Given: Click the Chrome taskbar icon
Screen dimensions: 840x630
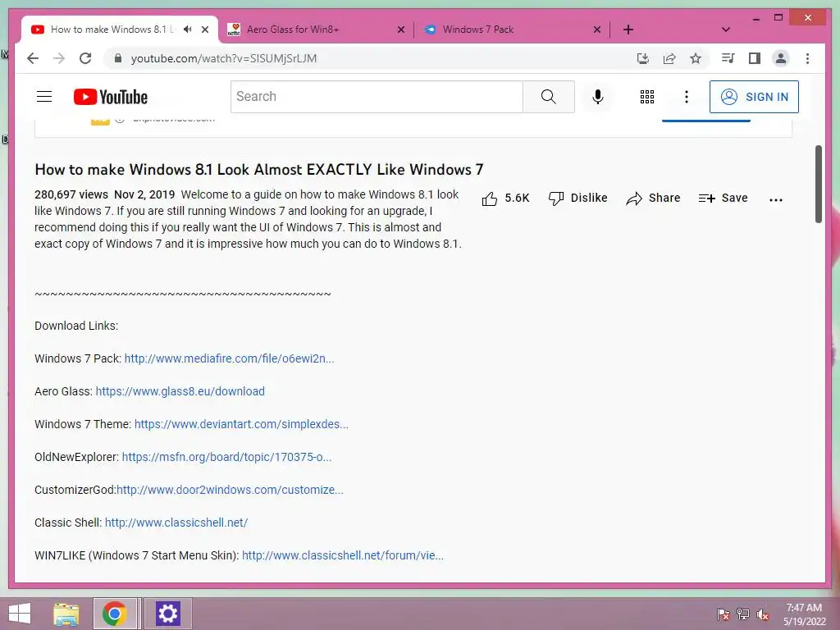Looking at the screenshot, I should tap(115, 614).
